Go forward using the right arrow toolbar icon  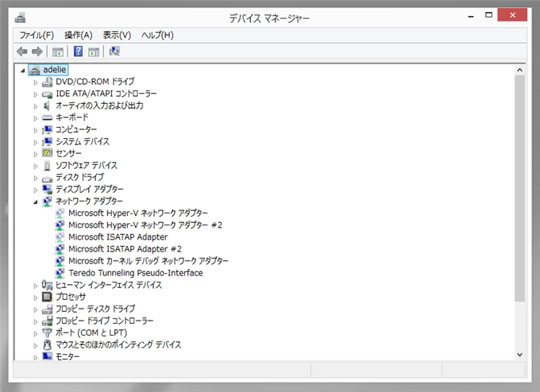(x=37, y=52)
